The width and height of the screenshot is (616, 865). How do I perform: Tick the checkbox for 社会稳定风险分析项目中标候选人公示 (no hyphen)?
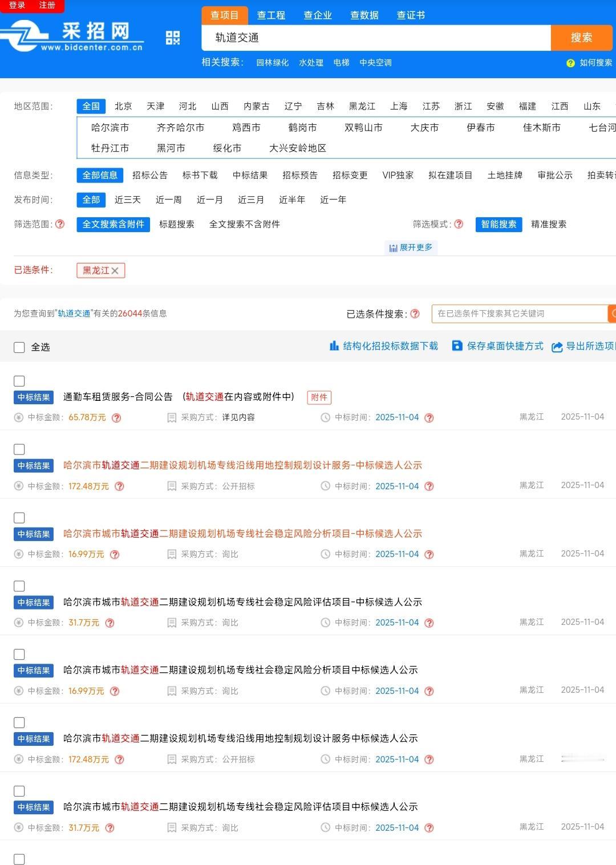point(19,655)
